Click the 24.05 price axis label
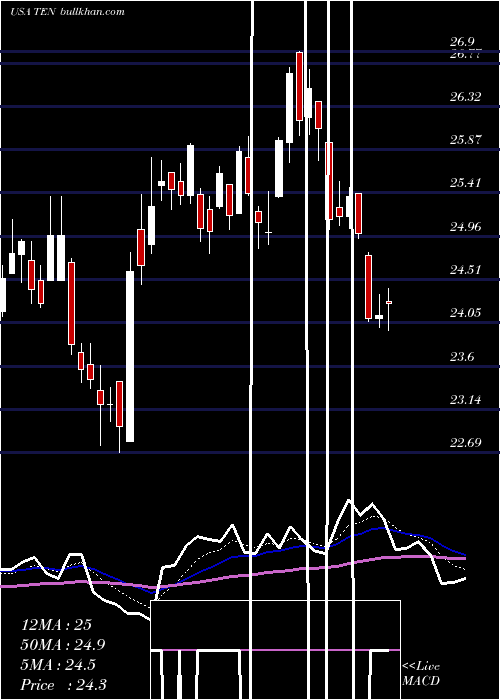 coord(466,312)
